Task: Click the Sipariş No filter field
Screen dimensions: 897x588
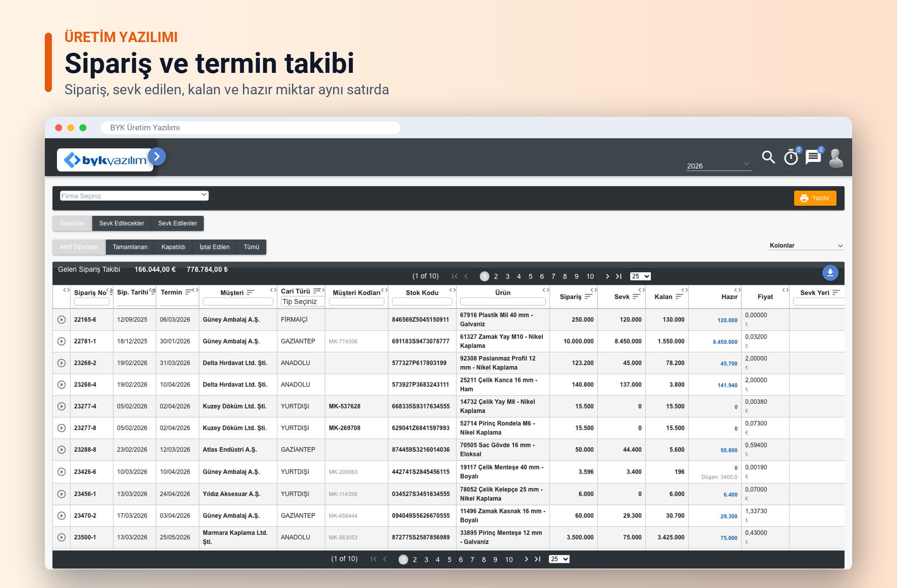Action: pyautogui.click(x=92, y=302)
